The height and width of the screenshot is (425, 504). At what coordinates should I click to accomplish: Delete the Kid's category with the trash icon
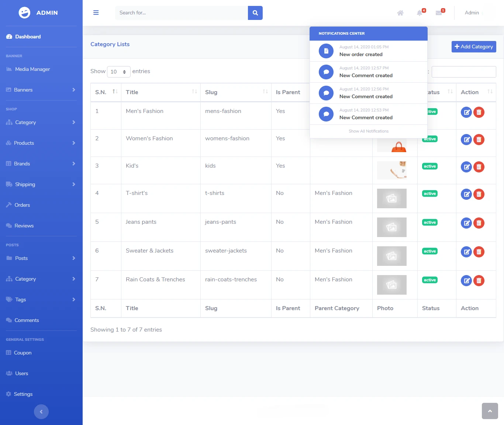point(479,167)
